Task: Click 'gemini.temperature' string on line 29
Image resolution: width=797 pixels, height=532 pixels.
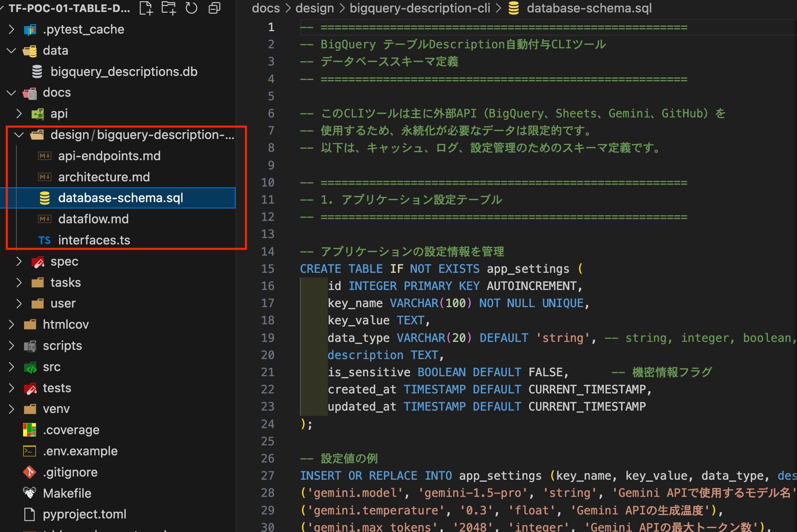Action: (x=376, y=510)
